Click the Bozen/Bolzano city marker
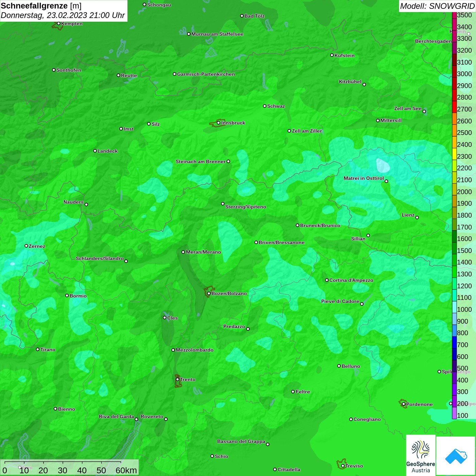Image resolution: width=476 pixels, height=476 pixels. 209,293
